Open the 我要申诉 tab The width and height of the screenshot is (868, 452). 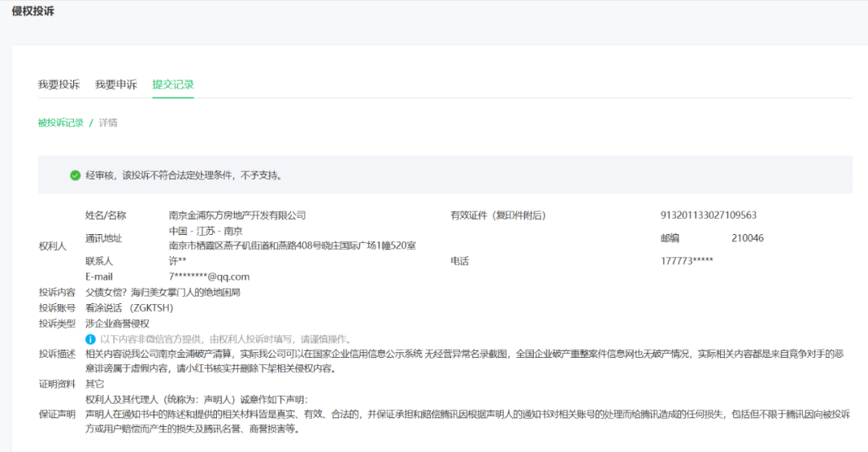click(116, 84)
